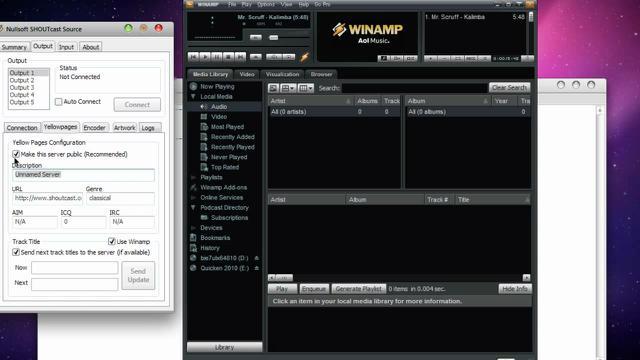Select the Quicken 2010 (E:) disc icon
This screenshot has width=640, height=360.
coord(193,268)
